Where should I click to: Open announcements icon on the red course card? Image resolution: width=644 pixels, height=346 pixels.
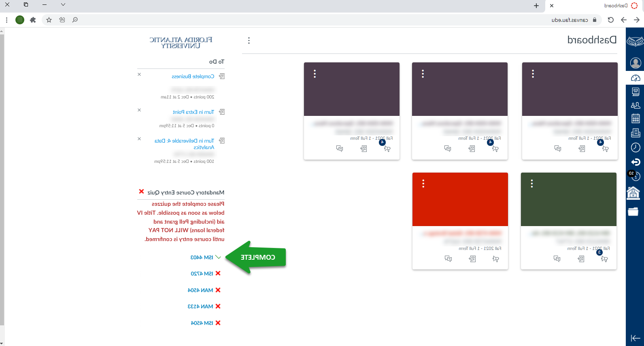496,259
